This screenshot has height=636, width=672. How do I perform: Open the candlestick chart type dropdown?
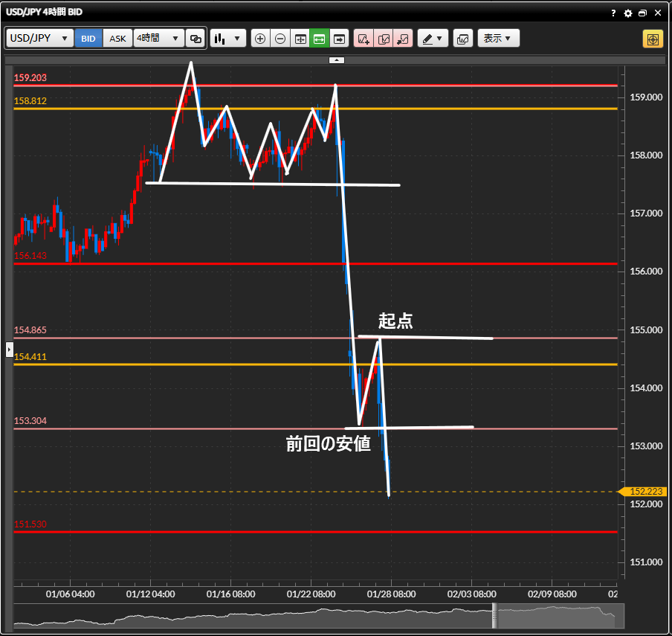pyautogui.click(x=227, y=38)
